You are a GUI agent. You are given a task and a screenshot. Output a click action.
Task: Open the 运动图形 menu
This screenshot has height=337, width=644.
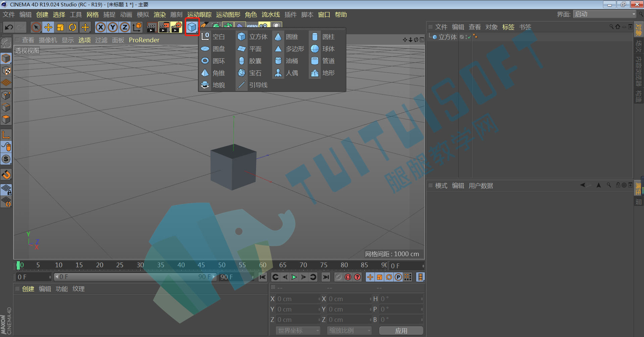click(228, 14)
